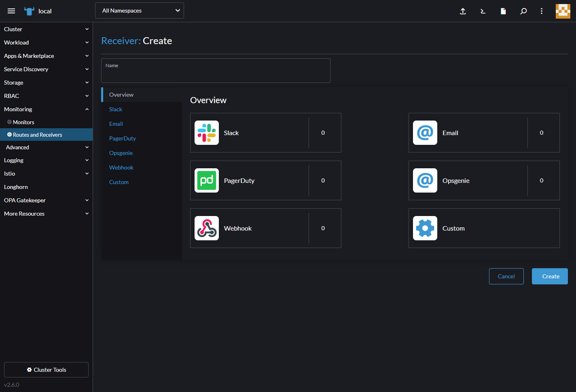Click the Opsgenie receiver count 0
This screenshot has width=576, height=392.
pyautogui.click(x=542, y=180)
